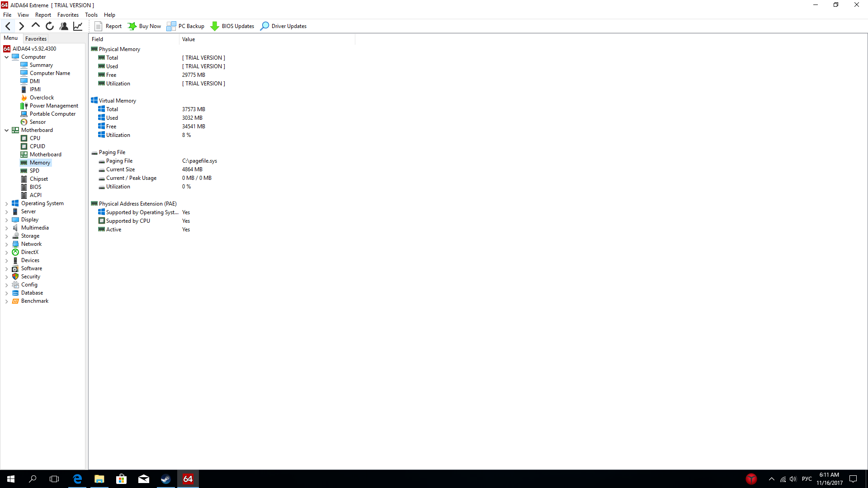
Task: Open Driver Updates
Action: [x=283, y=26]
